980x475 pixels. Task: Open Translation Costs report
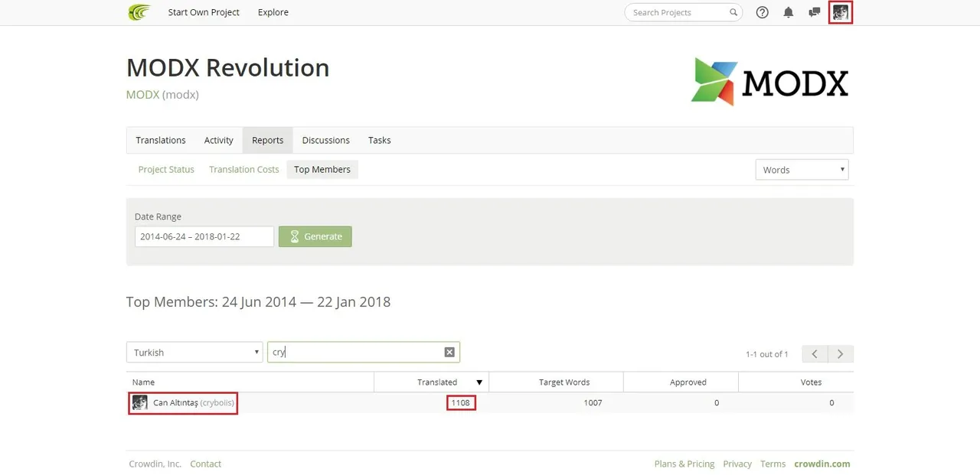click(243, 169)
